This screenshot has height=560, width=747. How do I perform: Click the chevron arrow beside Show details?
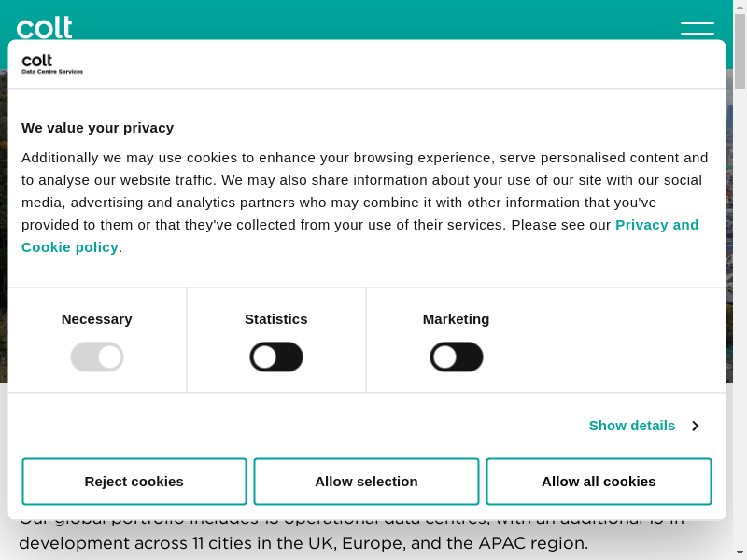[x=696, y=426]
